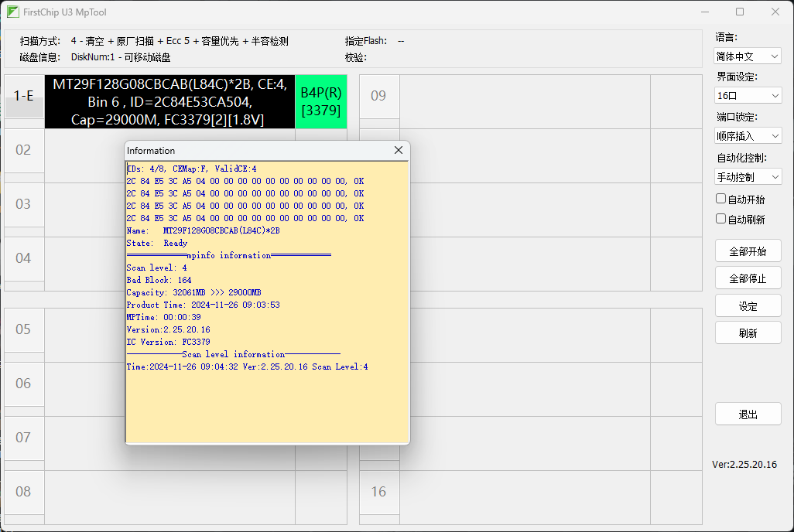Open settings with the 设定 button
Image resolution: width=794 pixels, height=532 pixels.
748,306
